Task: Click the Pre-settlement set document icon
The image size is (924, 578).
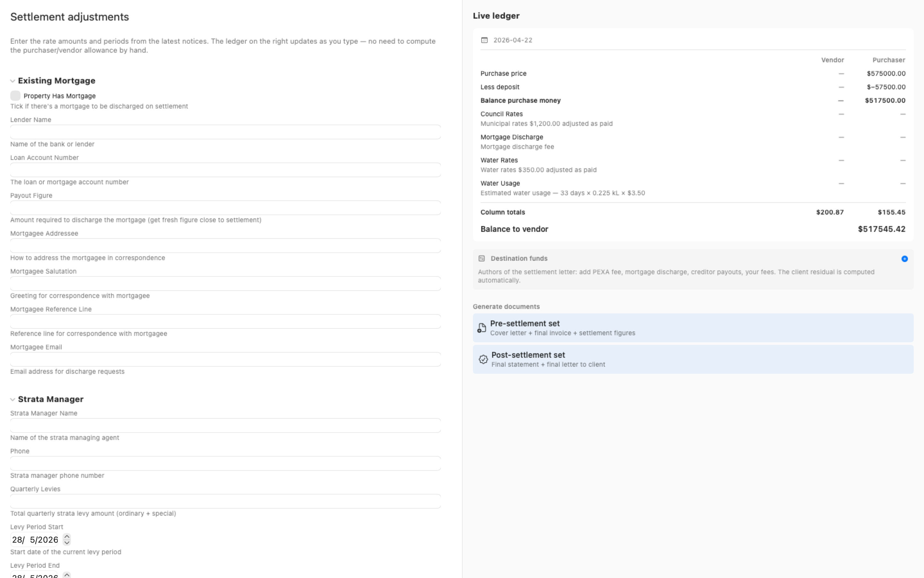Action: click(482, 328)
